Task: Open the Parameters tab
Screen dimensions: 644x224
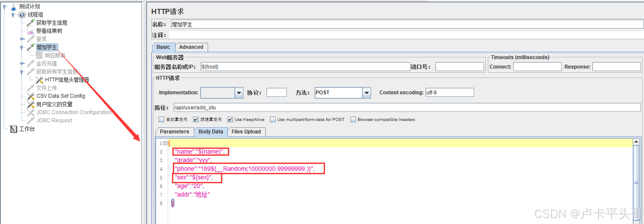Action: [175, 132]
